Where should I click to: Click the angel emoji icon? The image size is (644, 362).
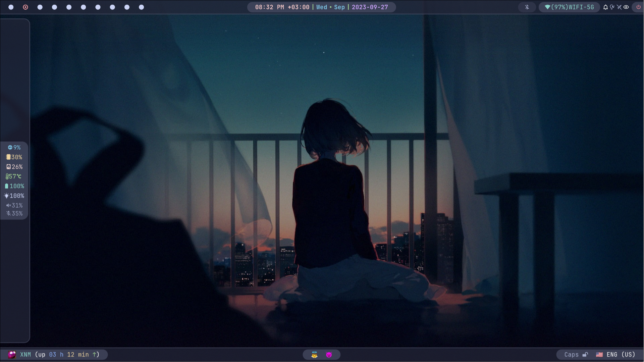(x=314, y=355)
